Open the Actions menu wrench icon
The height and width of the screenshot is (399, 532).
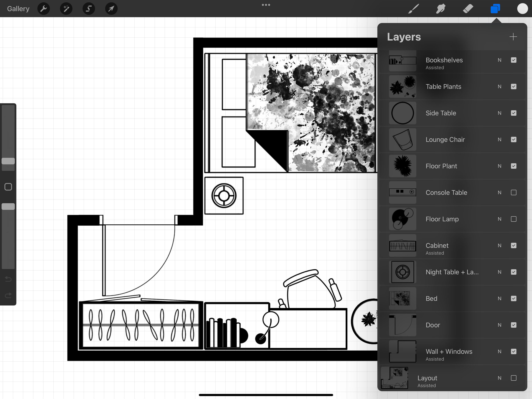pos(44,8)
